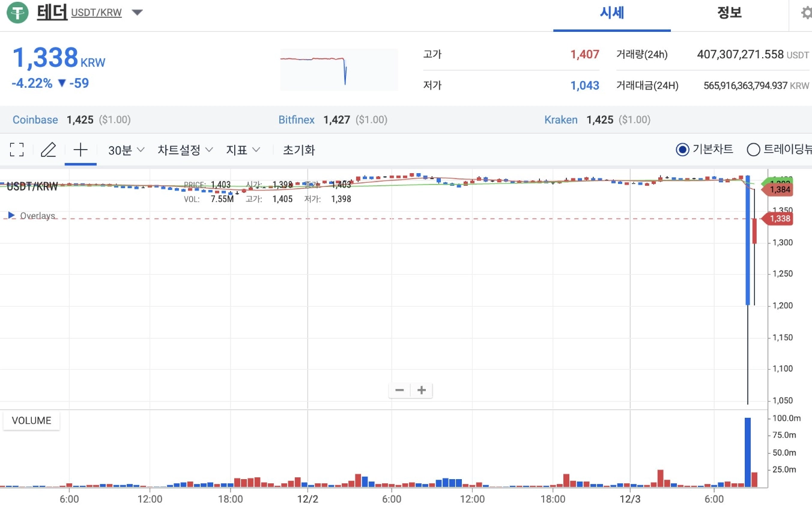
Task: Switch to the 시세 tab
Action: 612,13
